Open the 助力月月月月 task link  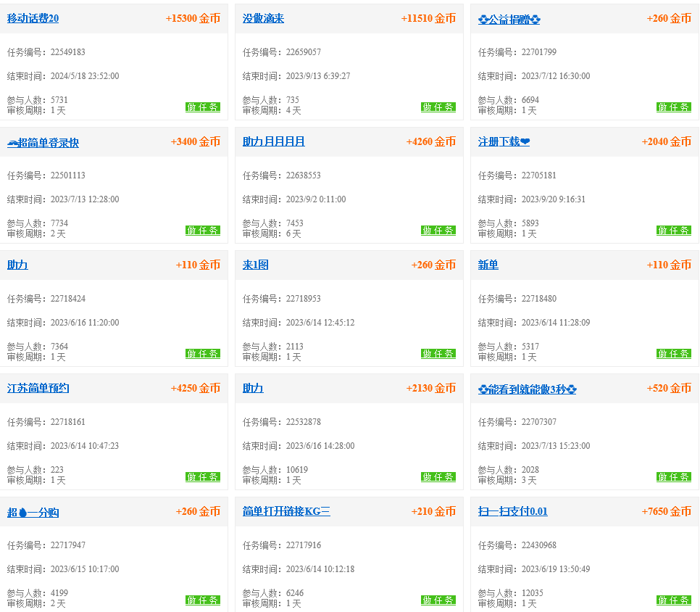(x=273, y=142)
